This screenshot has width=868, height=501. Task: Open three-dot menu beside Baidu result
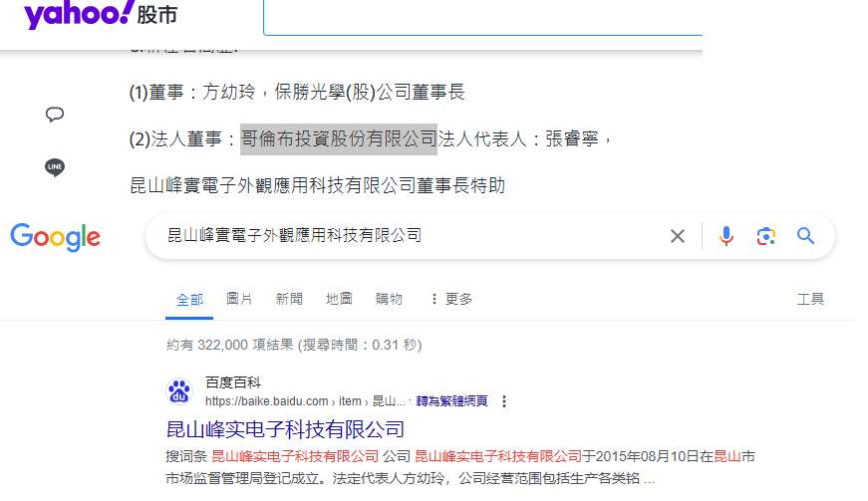click(x=504, y=401)
